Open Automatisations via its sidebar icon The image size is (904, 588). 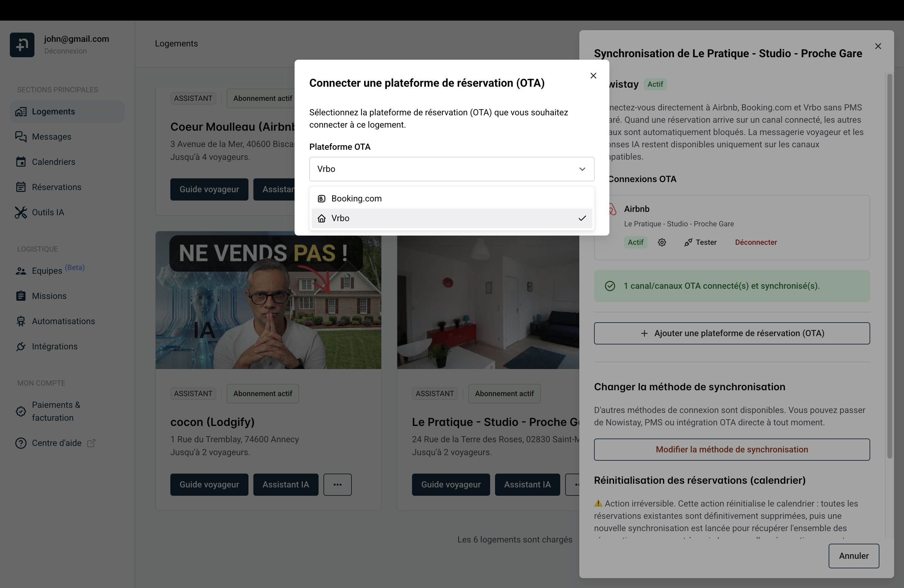[21, 321]
